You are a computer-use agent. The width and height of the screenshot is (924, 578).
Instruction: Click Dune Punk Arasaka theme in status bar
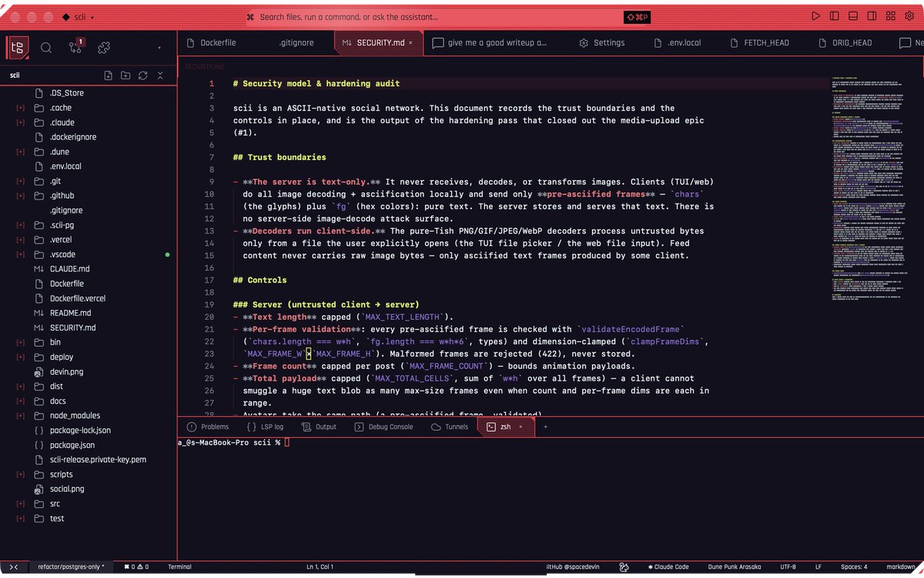click(735, 567)
